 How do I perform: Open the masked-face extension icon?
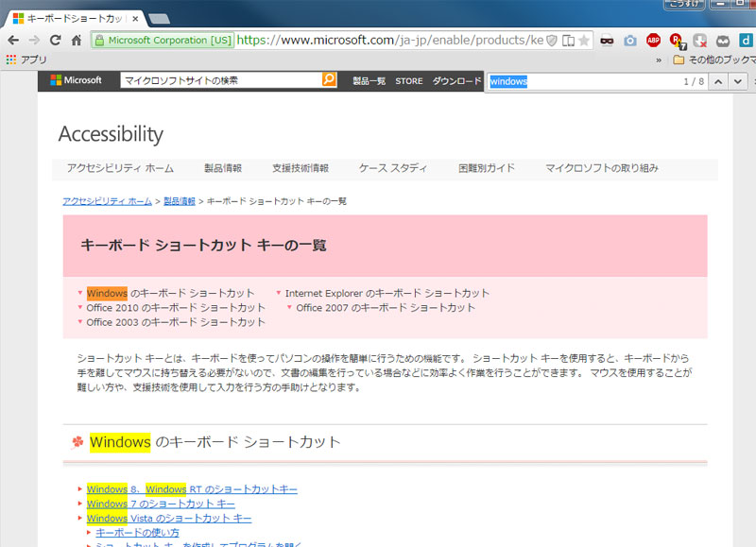[x=607, y=41]
